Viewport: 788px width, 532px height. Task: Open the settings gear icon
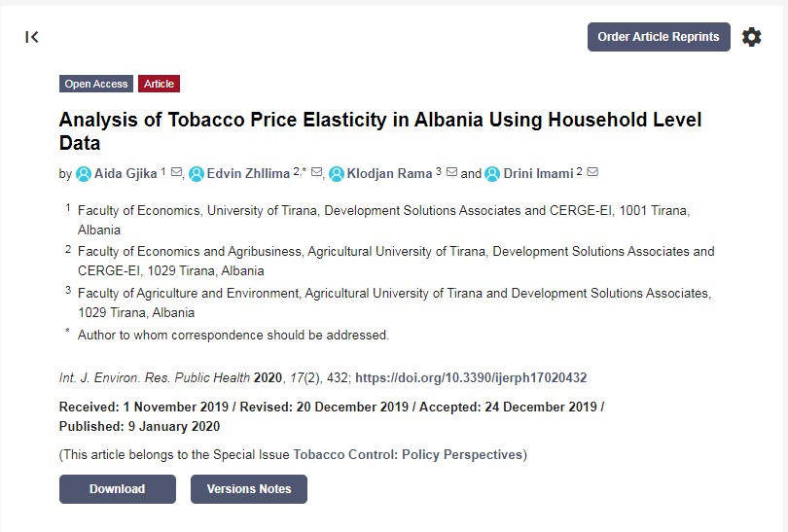752,37
